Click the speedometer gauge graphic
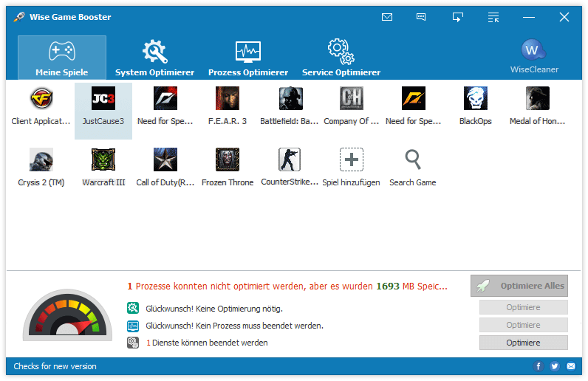This screenshot has height=381, width=588. coord(67,315)
